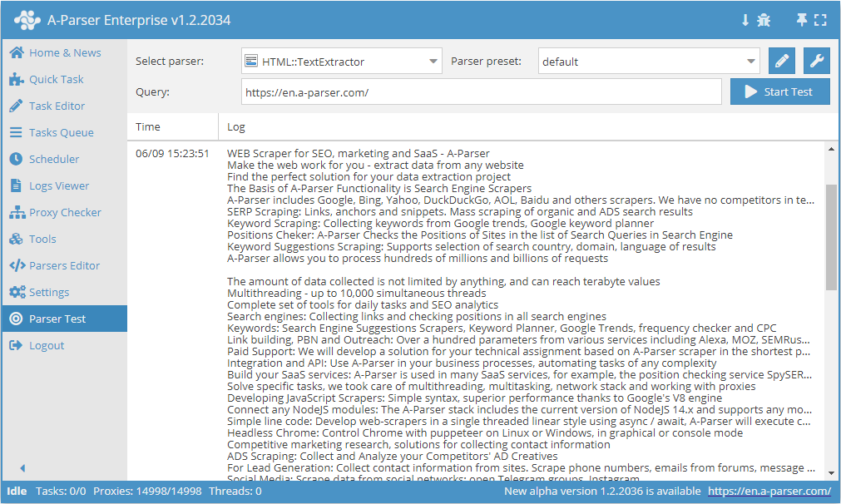
Task: Click the wrench preset settings button
Action: point(816,62)
